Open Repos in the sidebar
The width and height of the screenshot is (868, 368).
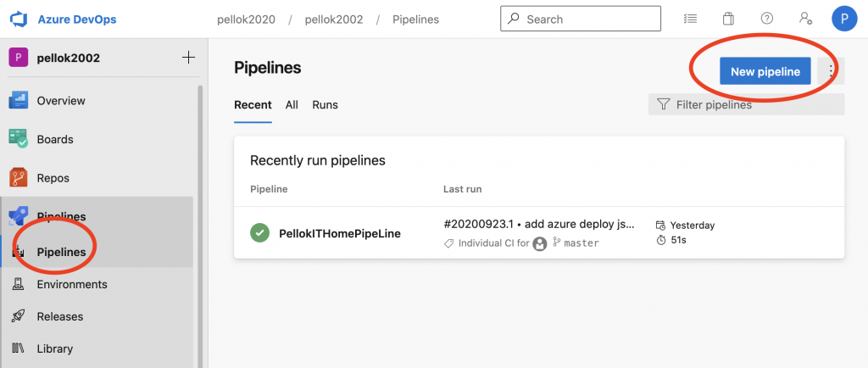pyautogui.click(x=53, y=178)
